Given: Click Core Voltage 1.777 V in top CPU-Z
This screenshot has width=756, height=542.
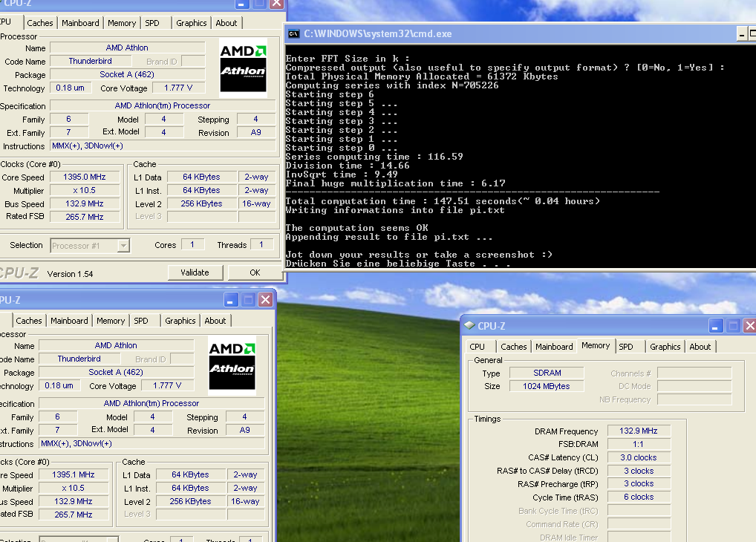Looking at the screenshot, I should coord(178,88).
